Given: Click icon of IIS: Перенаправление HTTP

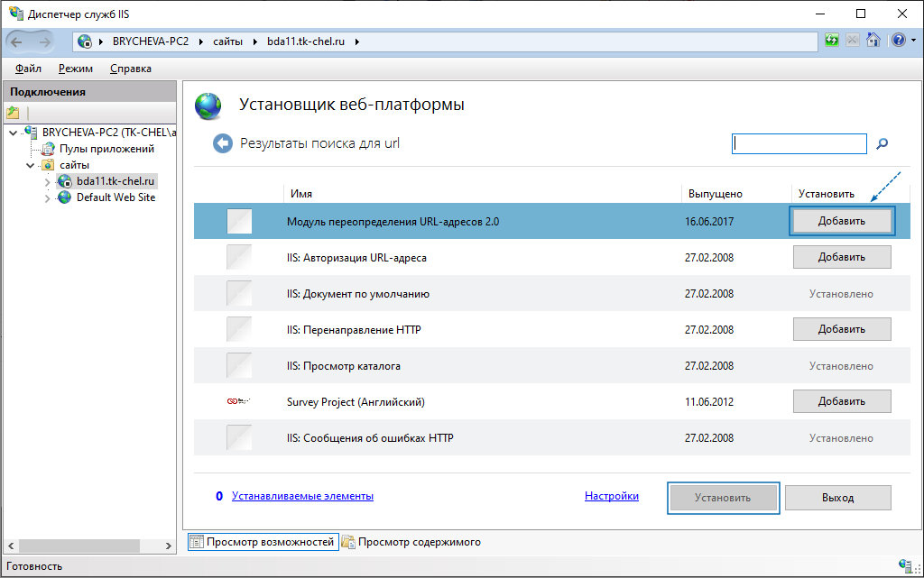Looking at the screenshot, I should 239,329.
